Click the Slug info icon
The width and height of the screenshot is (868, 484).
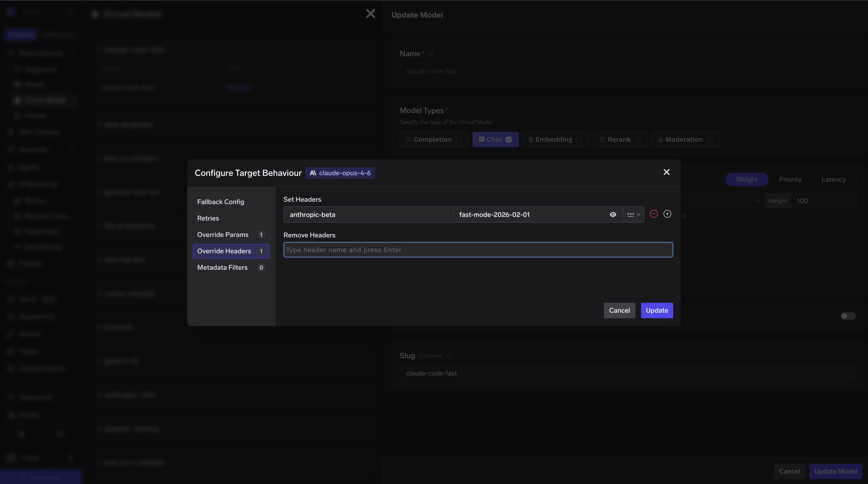[x=449, y=356]
